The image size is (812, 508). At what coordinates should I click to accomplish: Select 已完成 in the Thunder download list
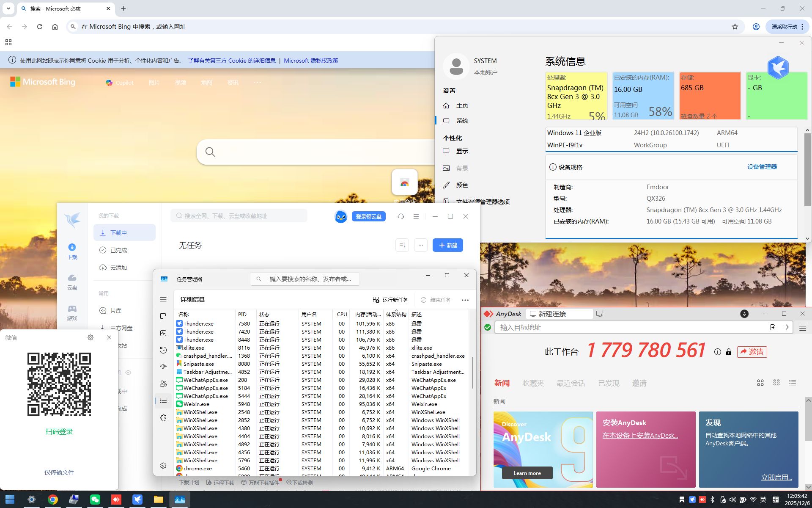118,250
